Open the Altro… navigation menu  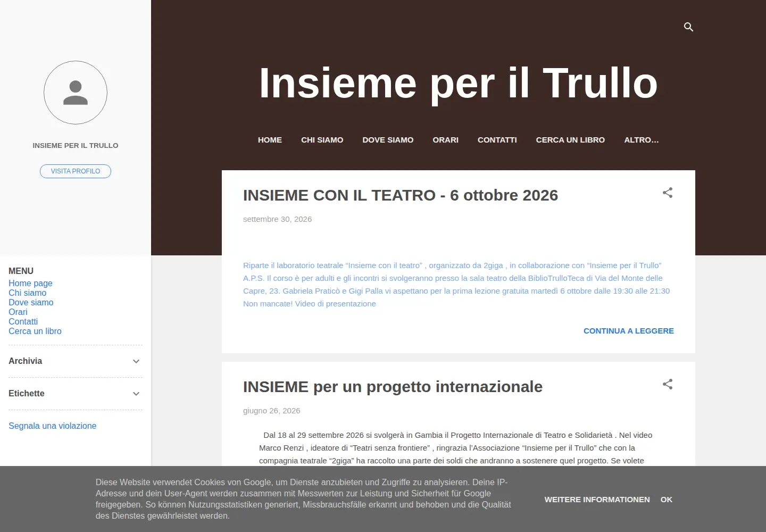641,140
